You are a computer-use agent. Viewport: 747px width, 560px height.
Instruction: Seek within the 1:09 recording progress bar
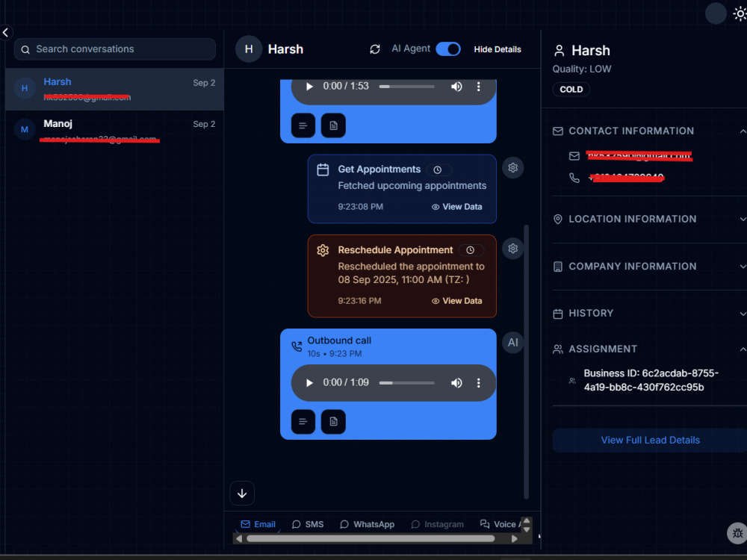[x=406, y=383]
